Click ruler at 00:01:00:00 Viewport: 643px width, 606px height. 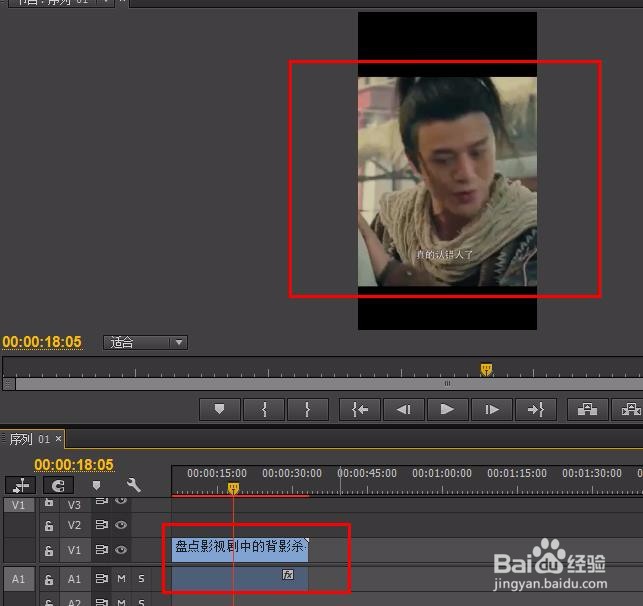pos(442,474)
